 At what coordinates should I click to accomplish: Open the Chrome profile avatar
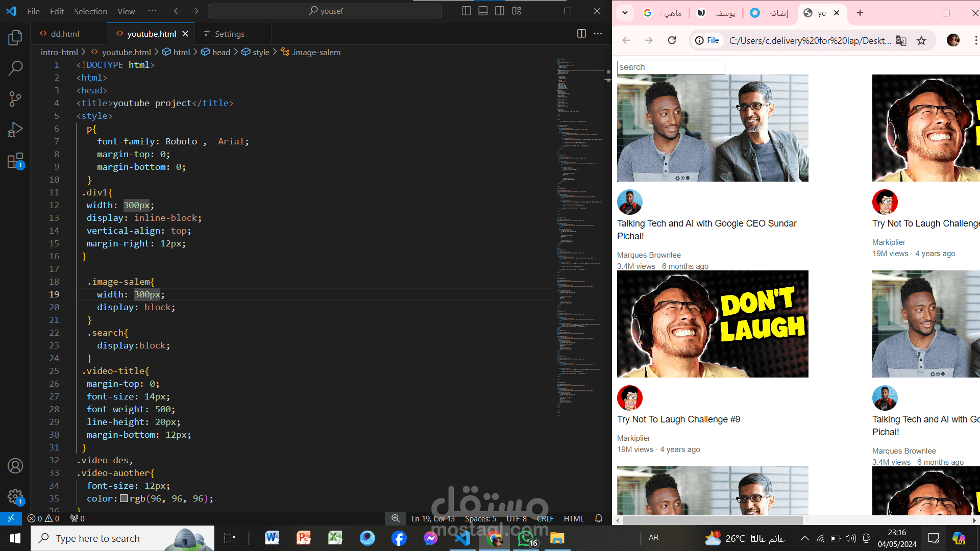953,40
